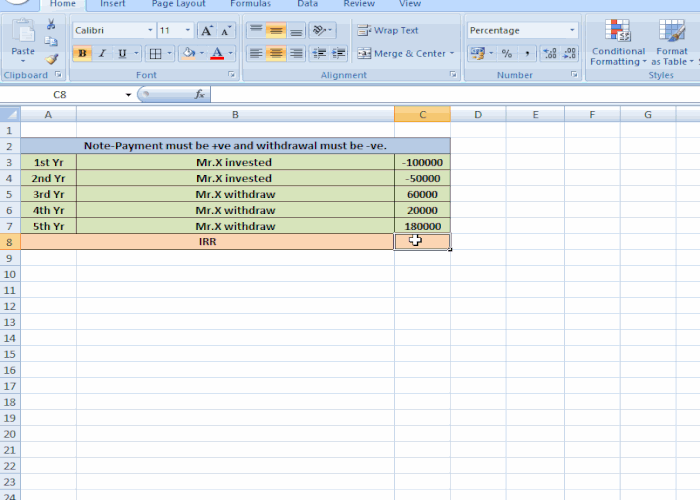Click into the formula bar
The width and height of the screenshot is (700, 500).
(x=454, y=95)
